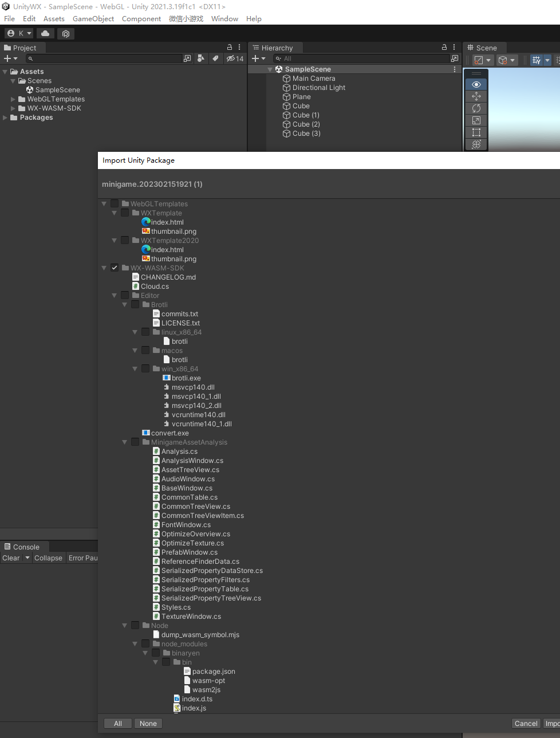Open the GameObject menu

pyautogui.click(x=93, y=19)
